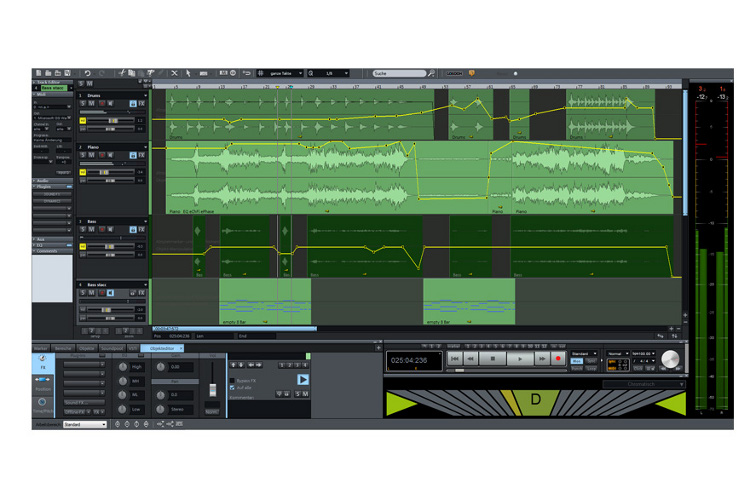
Task: Click the grid snap icon in toolbar
Action: [x=261, y=73]
